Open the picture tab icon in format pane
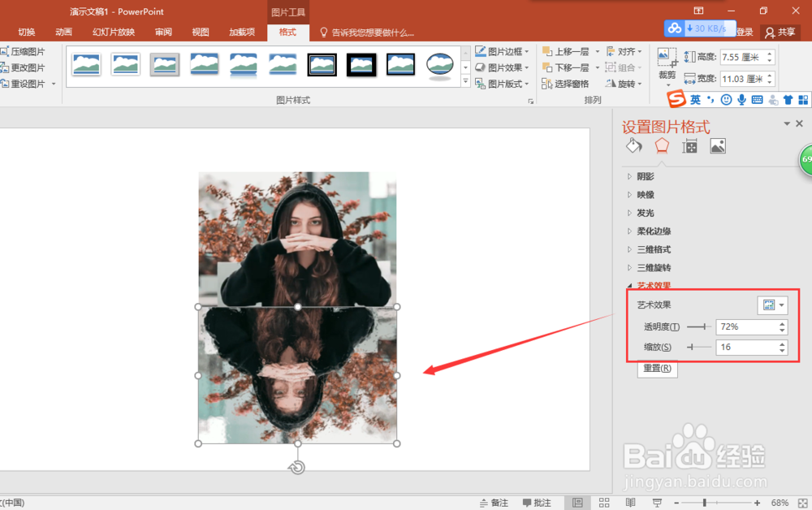The height and width of the screenshot is (510, 812). (718, 146)
